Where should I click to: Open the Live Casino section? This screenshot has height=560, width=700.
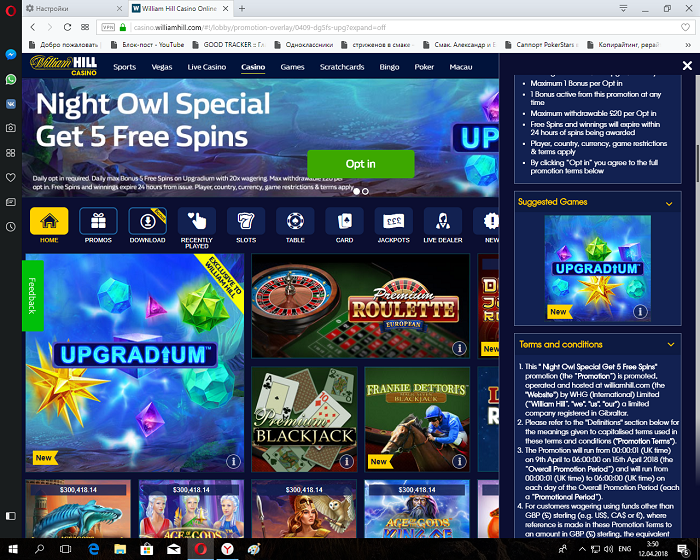point(207,67)
